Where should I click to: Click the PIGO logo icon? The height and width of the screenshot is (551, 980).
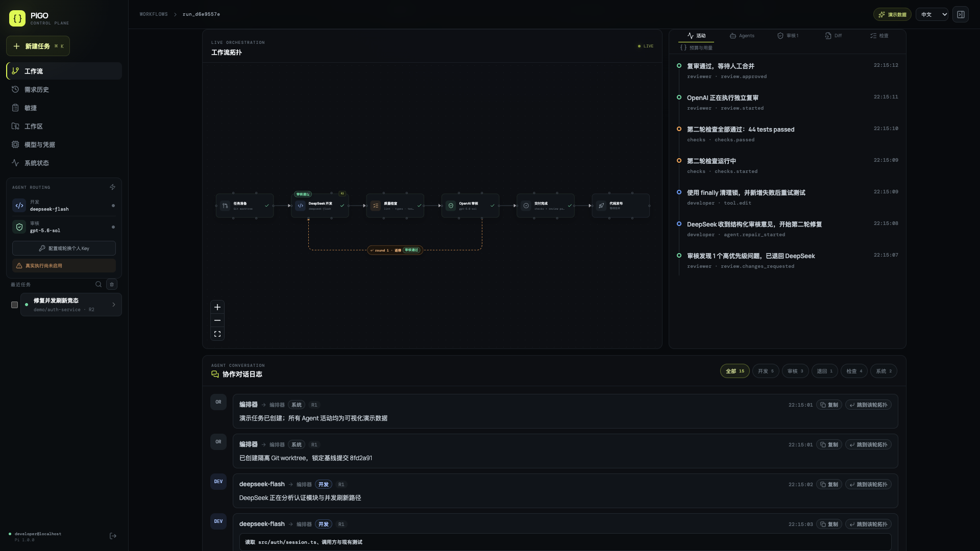pyautogui.click(x=17, y=18)
